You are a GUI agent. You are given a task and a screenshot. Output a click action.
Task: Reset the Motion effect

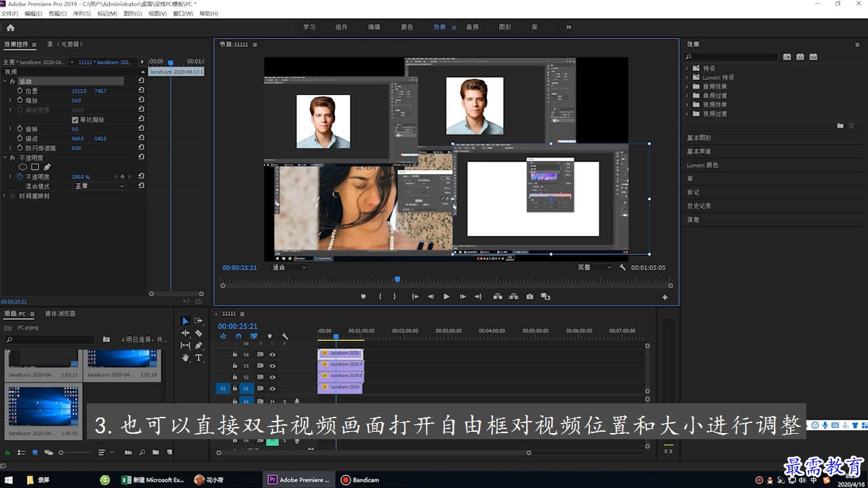point(141,81)
